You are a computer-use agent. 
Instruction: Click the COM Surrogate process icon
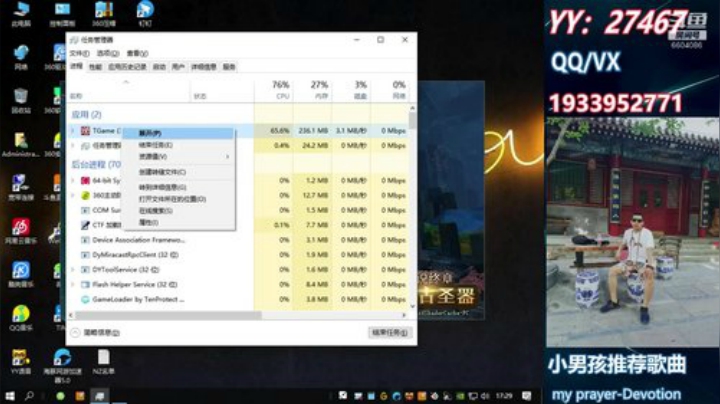[85, 210]
